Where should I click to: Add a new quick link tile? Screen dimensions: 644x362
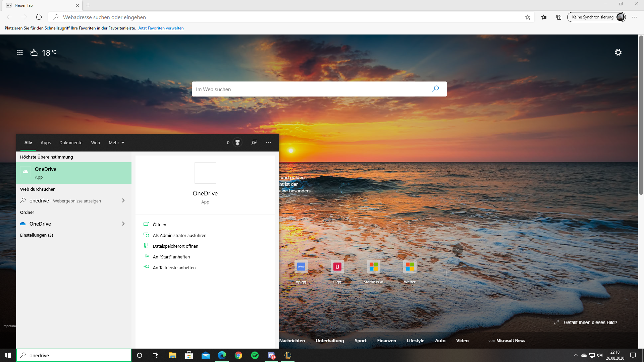pyautogui.click(x=446, y=273)
